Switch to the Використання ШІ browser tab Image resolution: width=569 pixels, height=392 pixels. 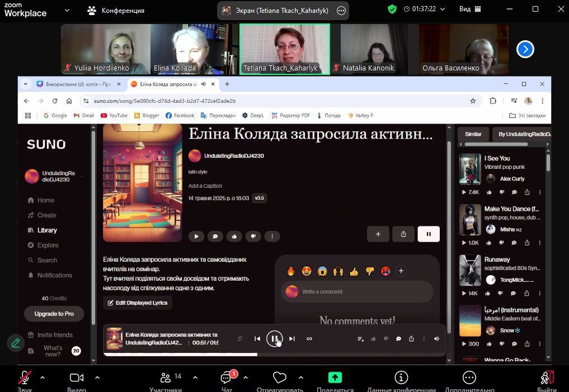click(78, 84)
